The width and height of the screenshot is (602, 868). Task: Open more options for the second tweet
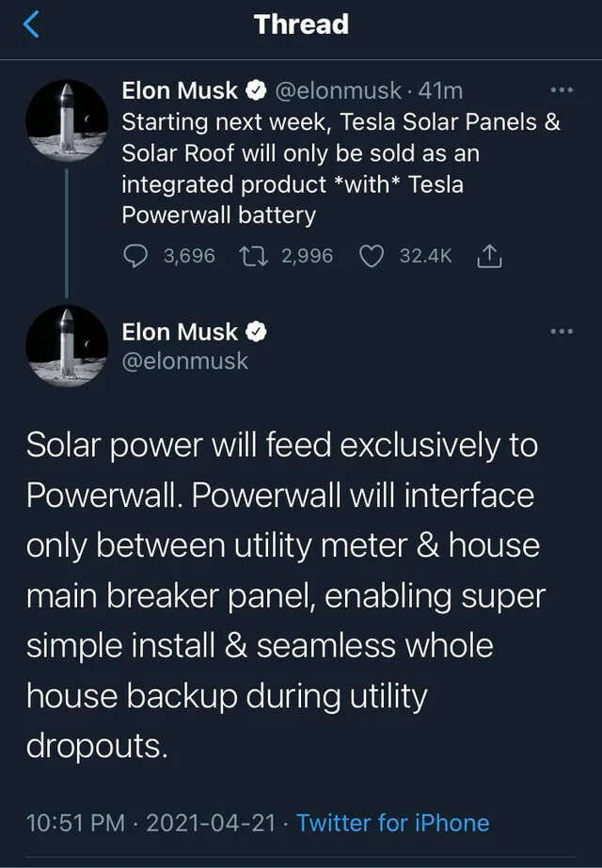click(x=561, y=331)
